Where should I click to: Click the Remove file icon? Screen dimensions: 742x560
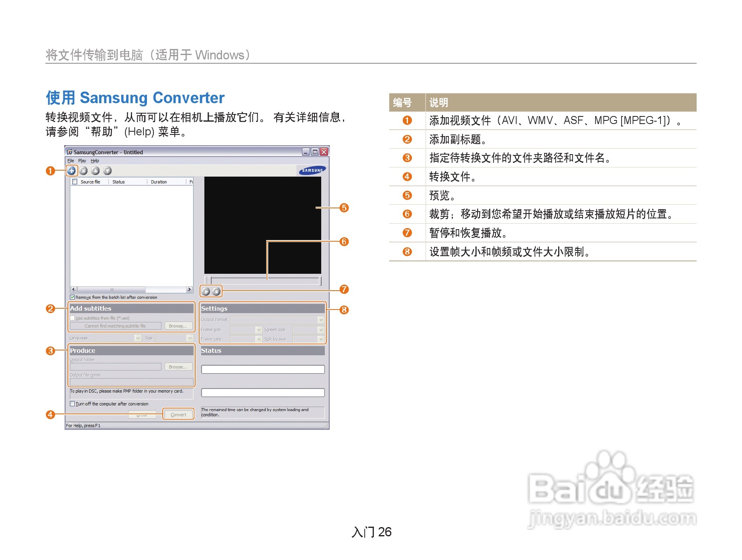84,170
